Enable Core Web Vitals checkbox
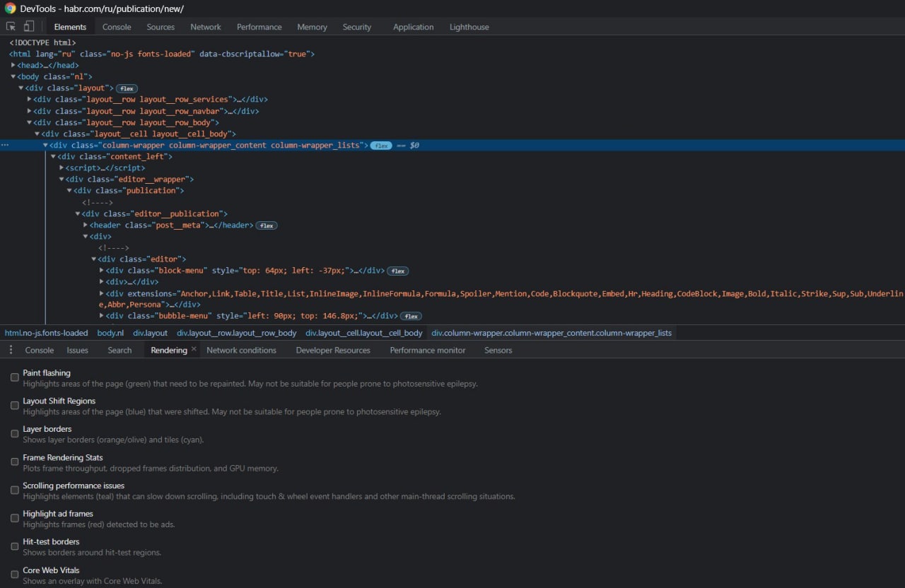 click(15, 575)
